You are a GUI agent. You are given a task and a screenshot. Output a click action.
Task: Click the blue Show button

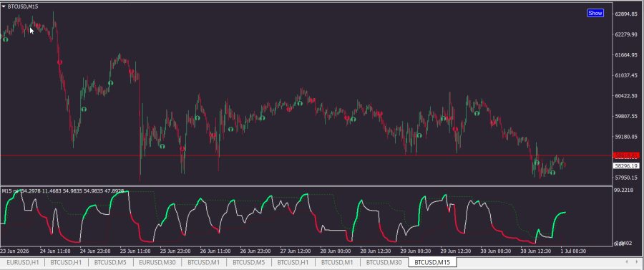click(595, 13)
